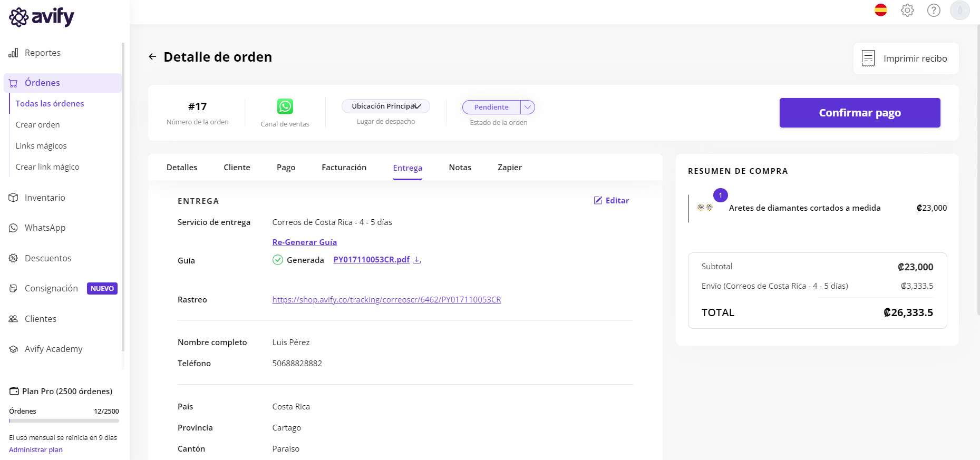Click the diamond earrings product thumbnail

pyautogui.click(x=705, y=208)
